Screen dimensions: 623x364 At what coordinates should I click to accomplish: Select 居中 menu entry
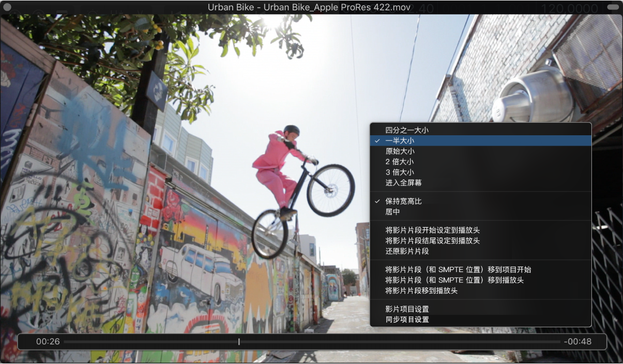pos(481,212)
